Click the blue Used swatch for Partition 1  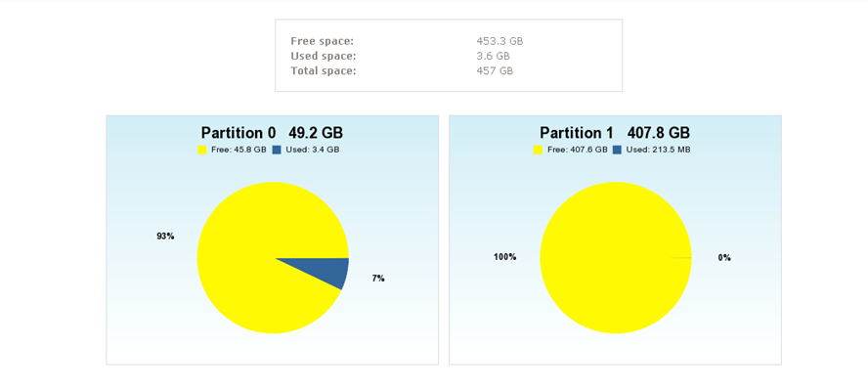[617, 150]
